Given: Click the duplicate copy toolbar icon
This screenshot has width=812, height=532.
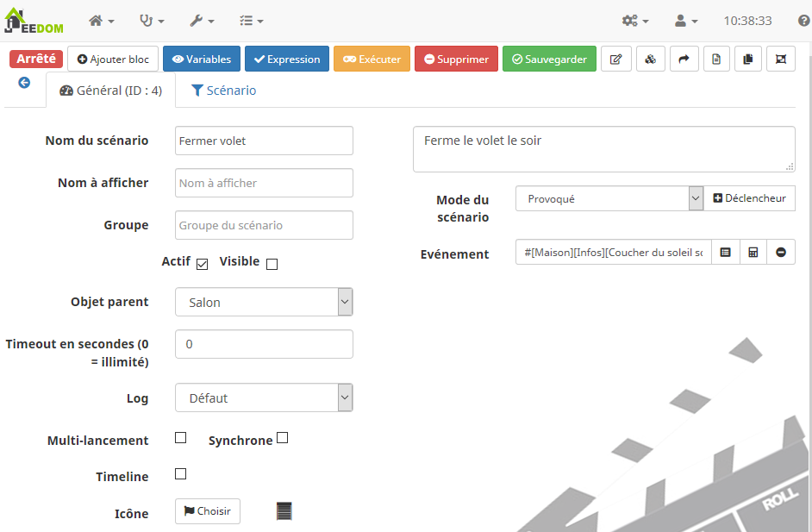Looking at the screenshot, I should pyautogui.click(x=748, y=59).
